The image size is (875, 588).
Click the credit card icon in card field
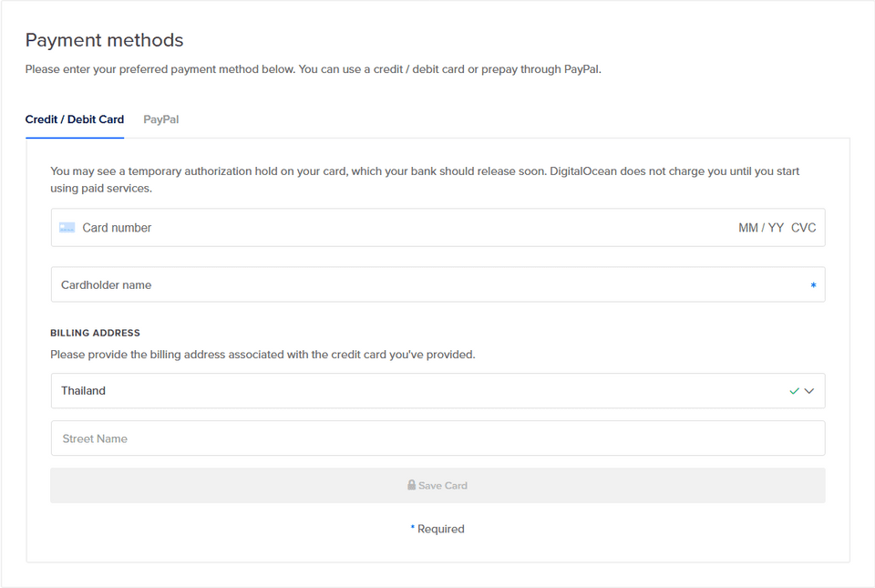point(67,227)
